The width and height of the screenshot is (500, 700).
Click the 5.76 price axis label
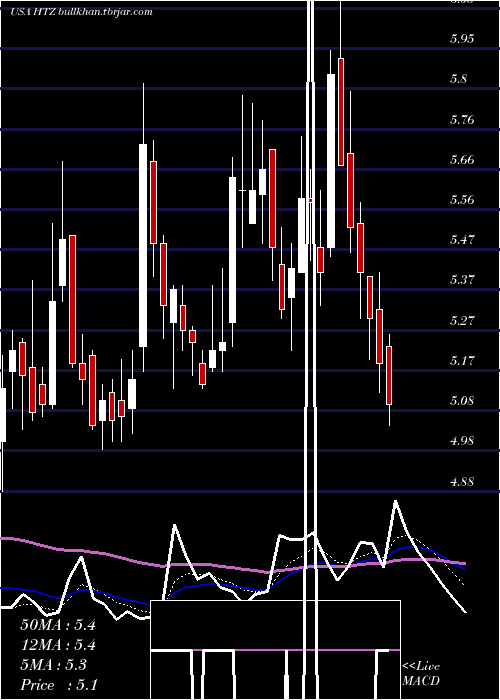(x=462, y=119)
